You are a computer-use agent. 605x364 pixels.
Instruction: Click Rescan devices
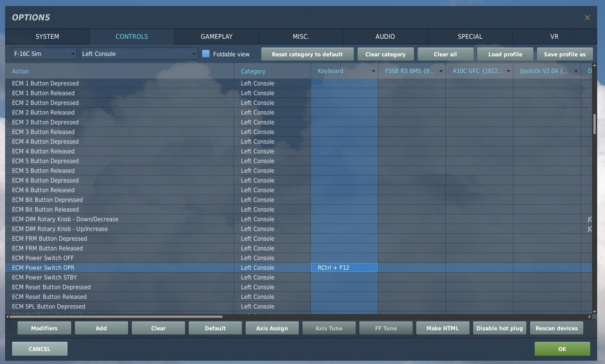pyautogui.click(x=557, y=328)
